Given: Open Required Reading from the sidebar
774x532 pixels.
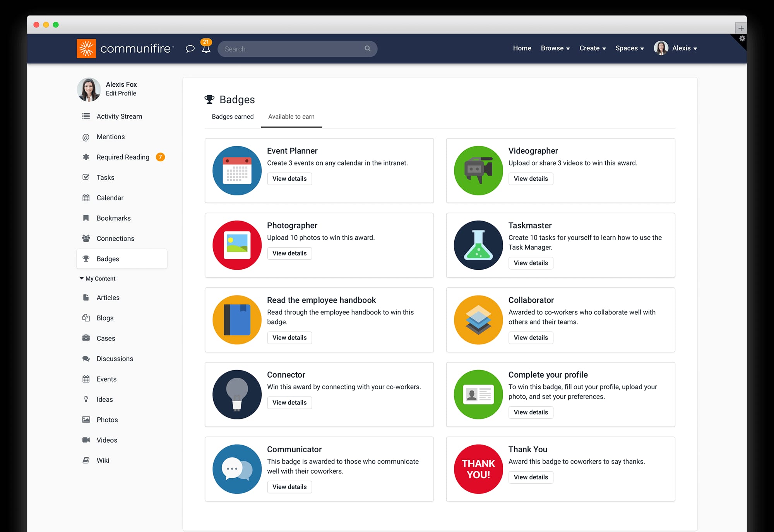Looking at the screenshot, I should point(123,157).
